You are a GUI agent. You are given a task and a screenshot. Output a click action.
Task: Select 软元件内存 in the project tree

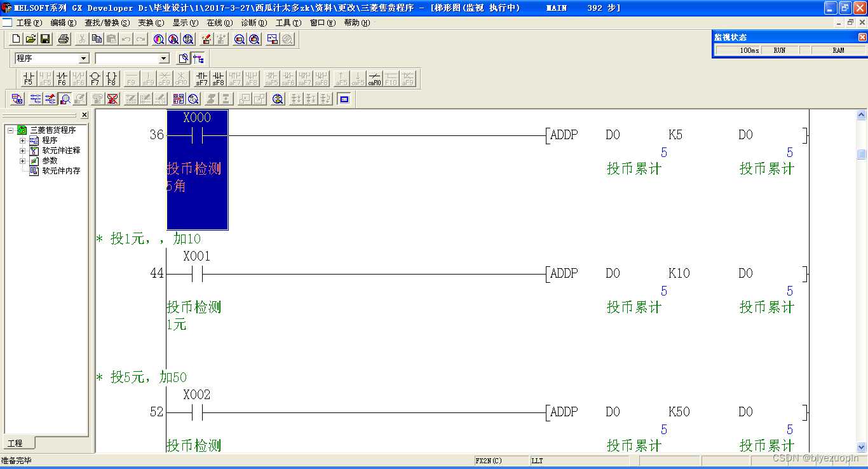tap(61, 171)
